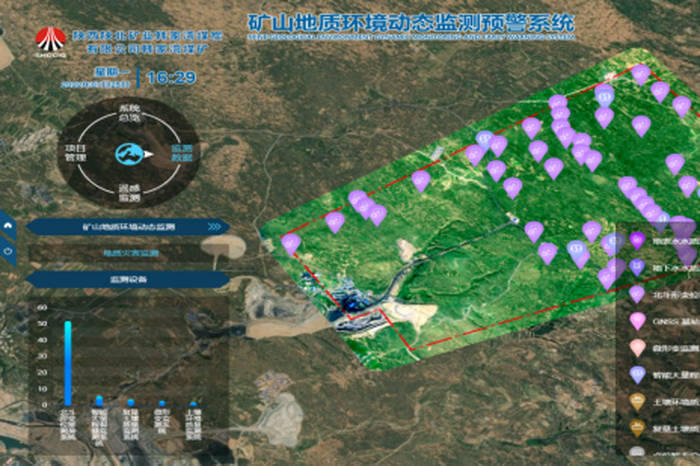Select the 智能大量程 blue pin legend icon
The image size is (700, 466).
click(x=637, y=375)
